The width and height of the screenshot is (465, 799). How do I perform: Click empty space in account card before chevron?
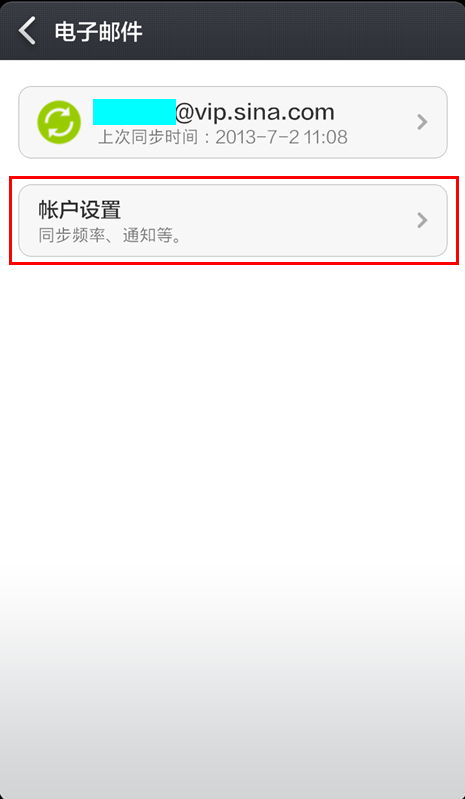point(379,122)
